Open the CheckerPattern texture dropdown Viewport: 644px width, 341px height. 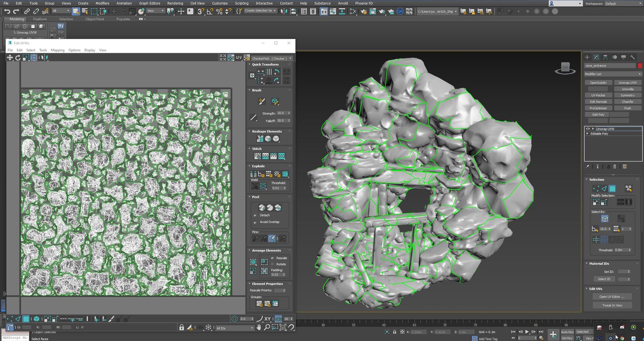click(x=271, y=58)
